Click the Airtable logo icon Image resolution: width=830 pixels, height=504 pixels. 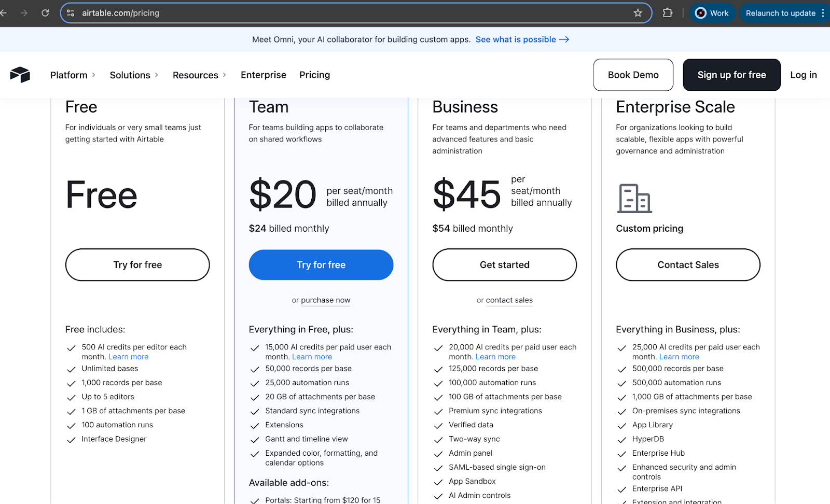(x=20, y=75)
